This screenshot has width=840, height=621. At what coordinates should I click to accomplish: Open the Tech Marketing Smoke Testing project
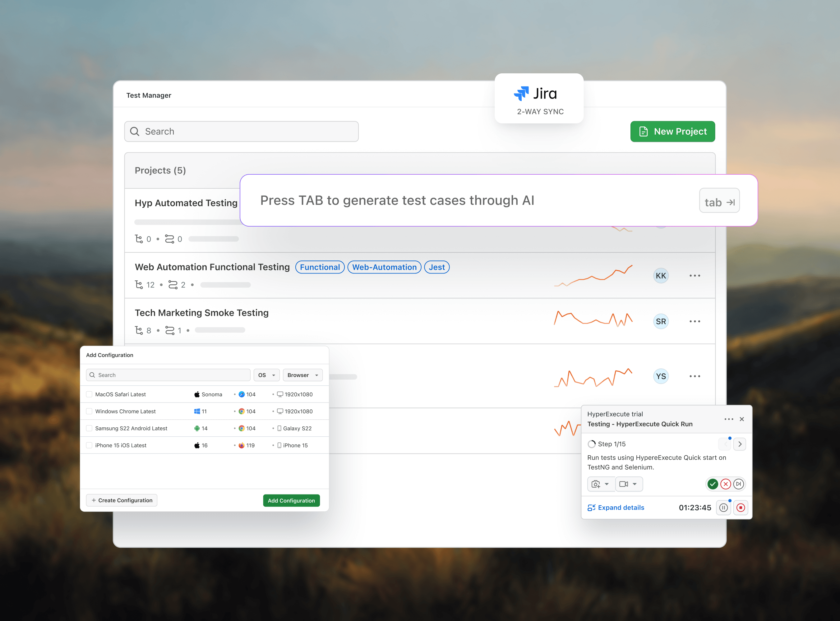pos(202,313)
